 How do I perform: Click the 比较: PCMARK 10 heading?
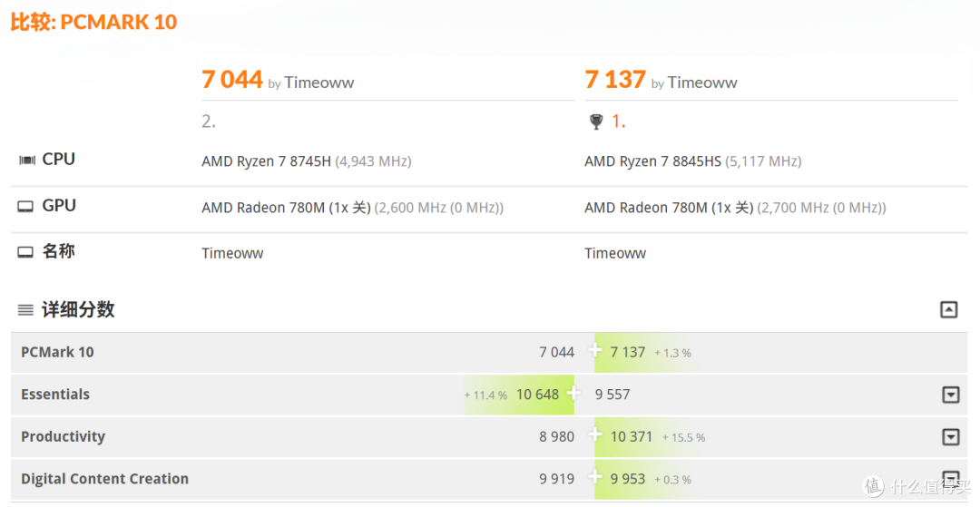pyautogui.click(x=93, y=22)
